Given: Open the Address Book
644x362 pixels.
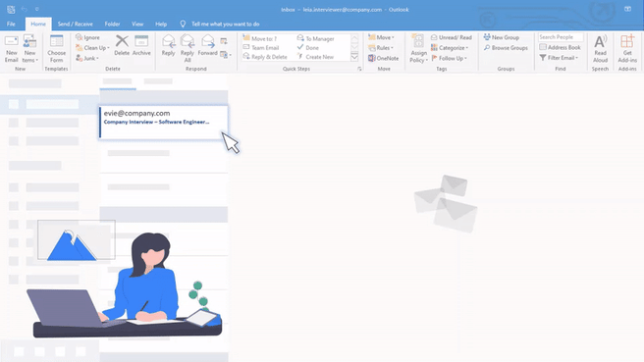Looking at the screenshot, I should (x=561, y=47).
